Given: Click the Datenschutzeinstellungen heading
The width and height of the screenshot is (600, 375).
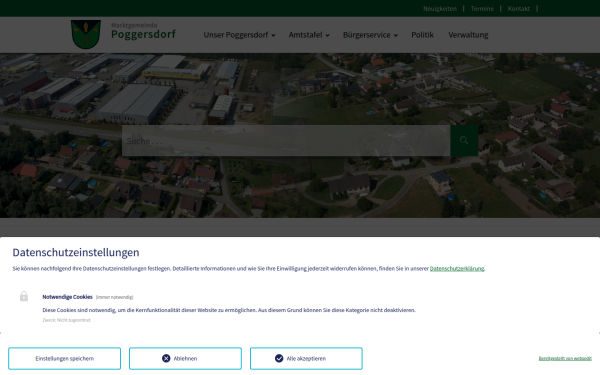Looking at the screenshot, I should click(76, 253).
